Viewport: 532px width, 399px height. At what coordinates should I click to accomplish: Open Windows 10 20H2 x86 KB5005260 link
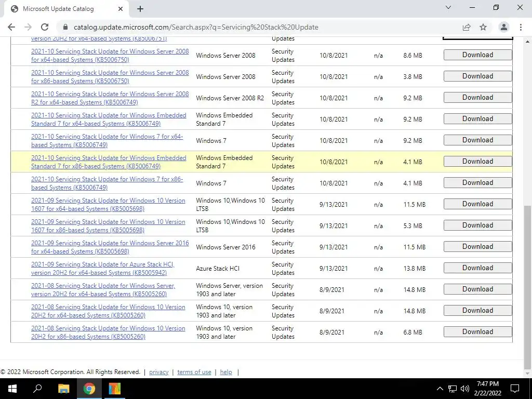tap(108, 332)
